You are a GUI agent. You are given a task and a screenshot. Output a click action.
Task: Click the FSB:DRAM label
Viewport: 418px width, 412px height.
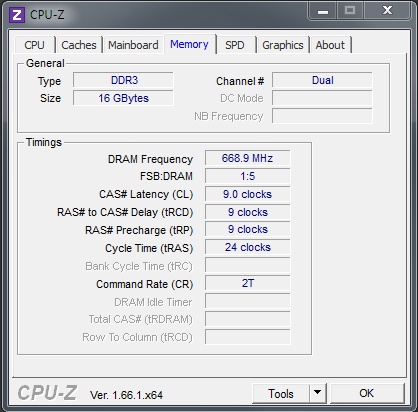click(166, 176)
